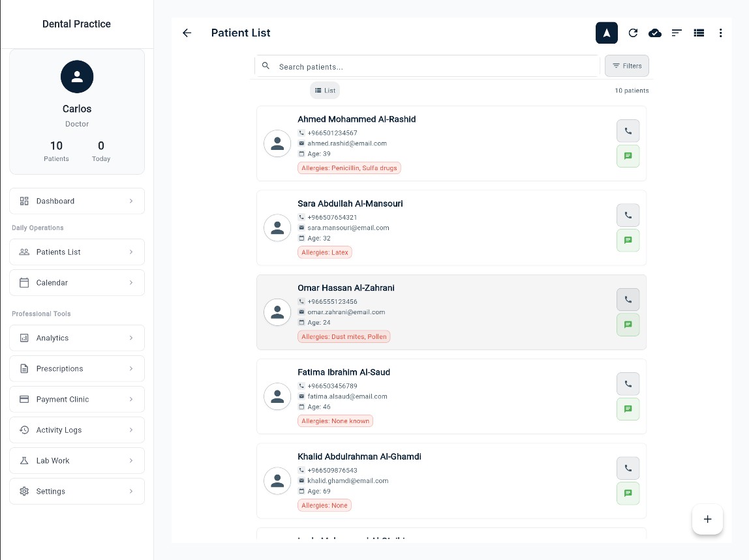Image resolution: width=749 pixels, height=560 pixels.
Task: Open Patients List in the sidebar
Action: (x=77, y=252)
